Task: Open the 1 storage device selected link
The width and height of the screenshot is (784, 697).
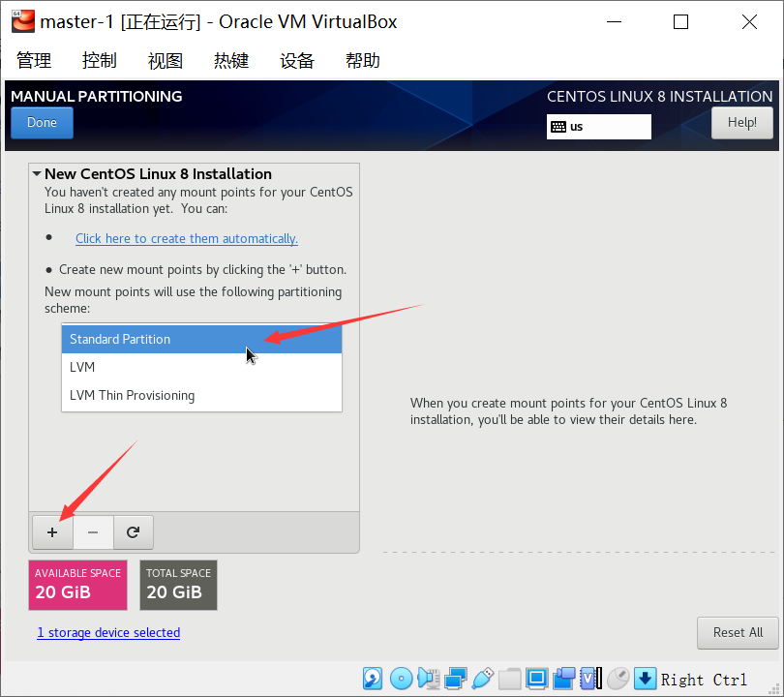Action: coord(108,632)
